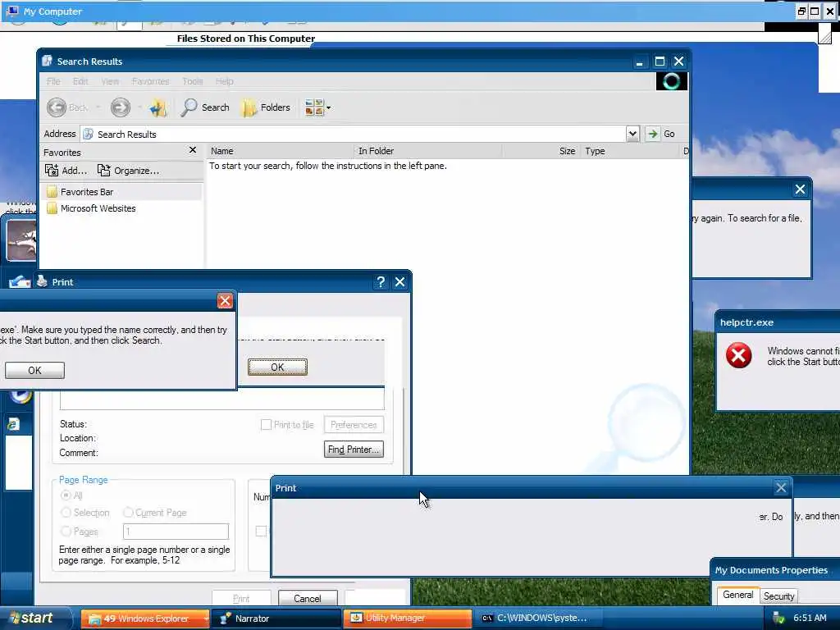Screen dimensions: 840x630
Task: Close the Favorites side pane
Action: [193, 150]
